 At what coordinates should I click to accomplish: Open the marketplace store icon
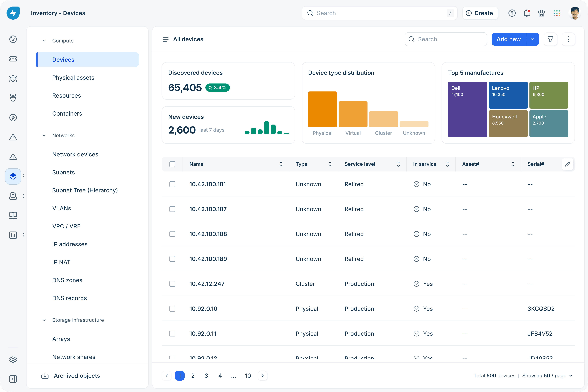pos(541,13)
